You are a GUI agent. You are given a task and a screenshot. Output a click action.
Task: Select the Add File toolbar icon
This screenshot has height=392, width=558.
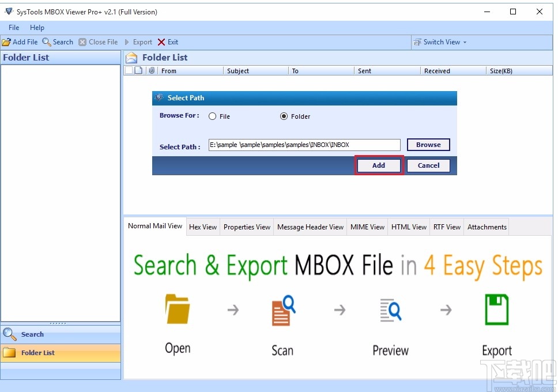(20, 42)
